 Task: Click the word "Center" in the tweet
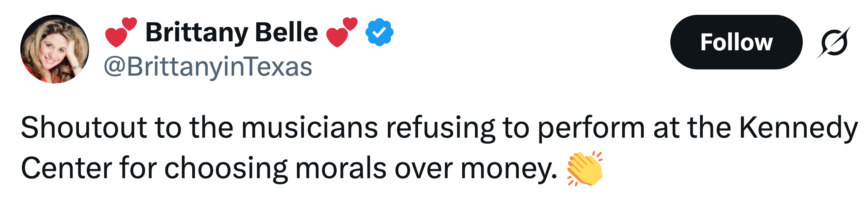pos(64,168)
